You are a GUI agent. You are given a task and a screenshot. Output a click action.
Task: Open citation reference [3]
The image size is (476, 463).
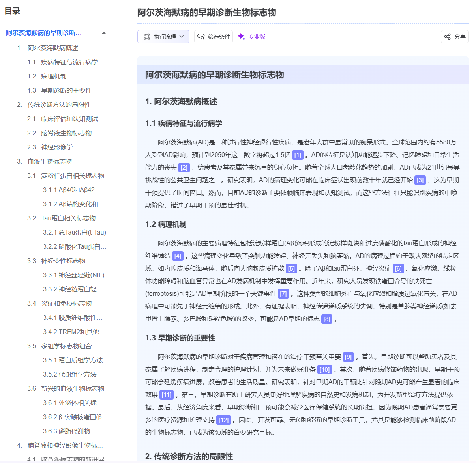click(x=420, y=180)
